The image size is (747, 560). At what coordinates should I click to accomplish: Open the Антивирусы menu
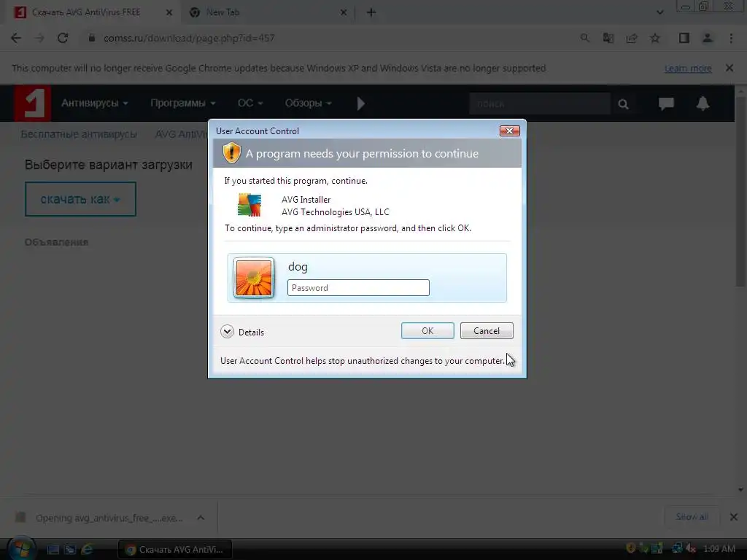click(x=94, y=103)
